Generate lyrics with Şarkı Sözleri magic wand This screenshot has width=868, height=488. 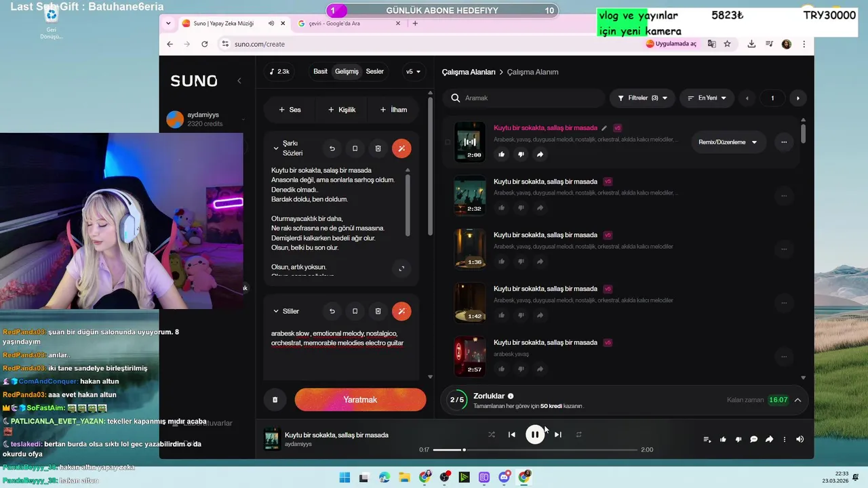click(401, 148)
